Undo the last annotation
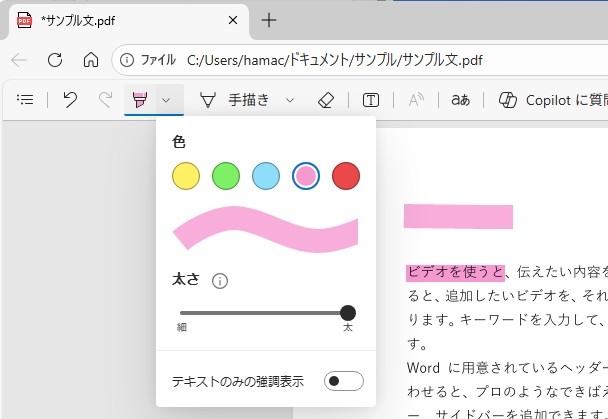The image size is (608, 419). point(70,100)
